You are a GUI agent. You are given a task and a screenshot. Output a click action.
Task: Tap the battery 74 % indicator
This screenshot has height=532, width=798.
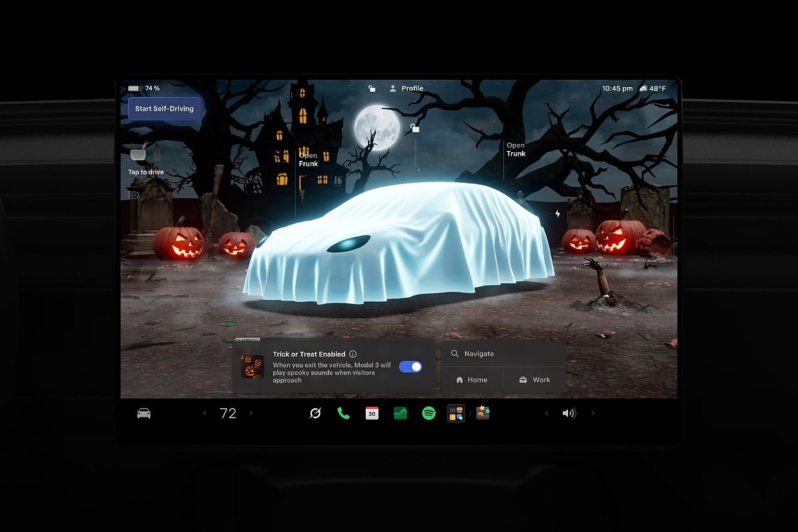tap(144, 88)
